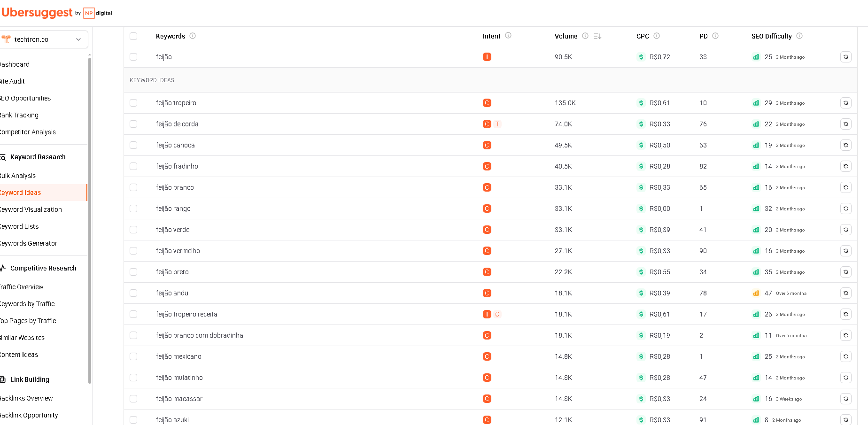Click the Intent C badge for feijão verde

(487, 230)
